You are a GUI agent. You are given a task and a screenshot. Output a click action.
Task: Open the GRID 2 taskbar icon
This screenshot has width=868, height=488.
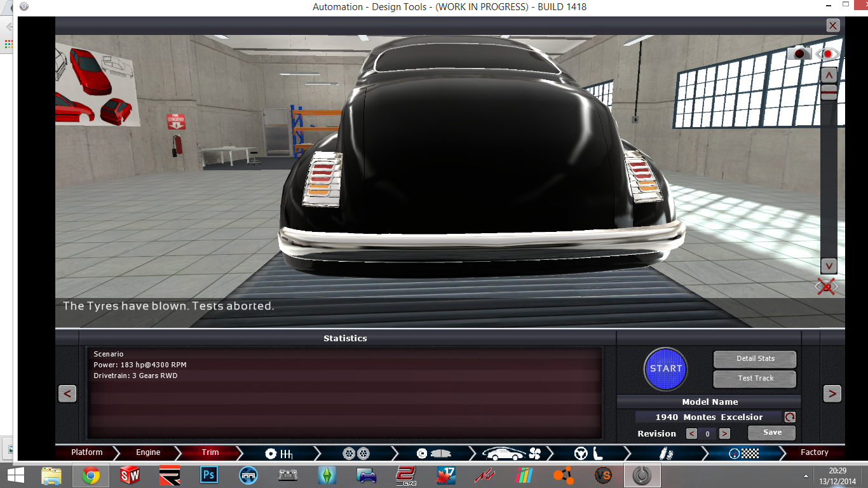coord(405,475)
